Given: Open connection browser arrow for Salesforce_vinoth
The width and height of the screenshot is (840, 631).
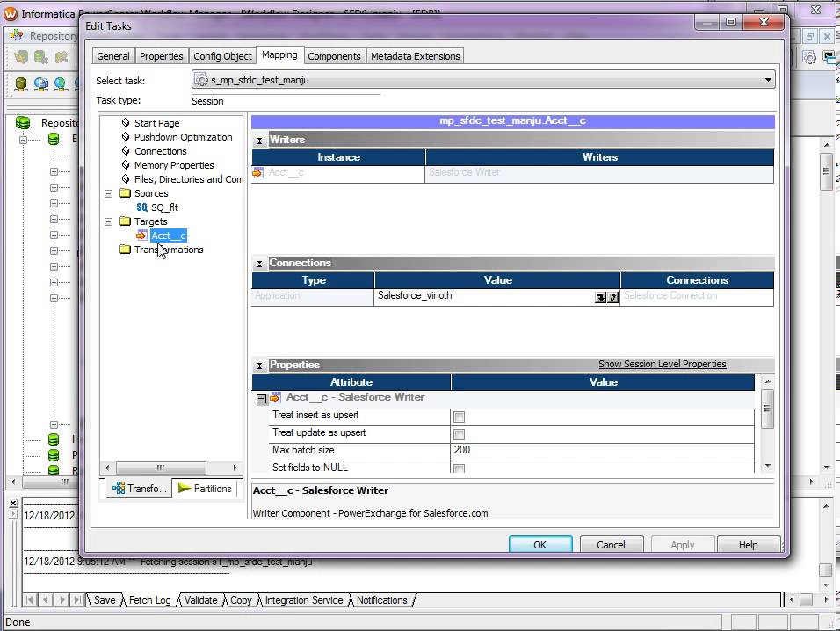Looking at the screenshot, I should point(600,297).
